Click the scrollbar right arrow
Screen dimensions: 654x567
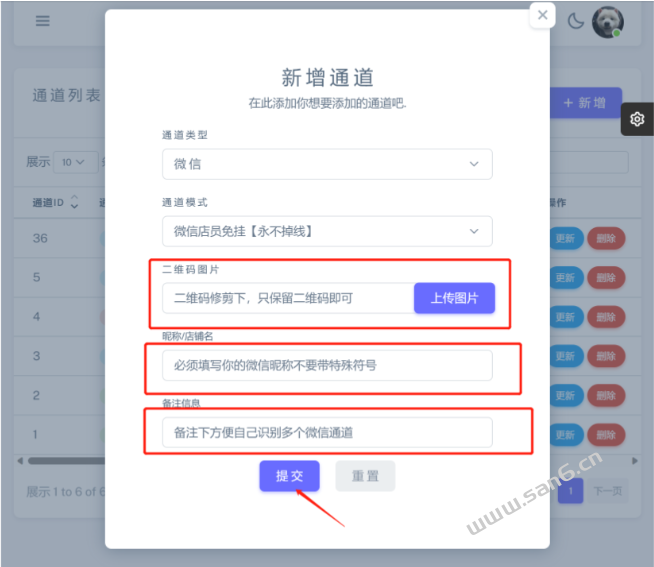tap(635, 461)
